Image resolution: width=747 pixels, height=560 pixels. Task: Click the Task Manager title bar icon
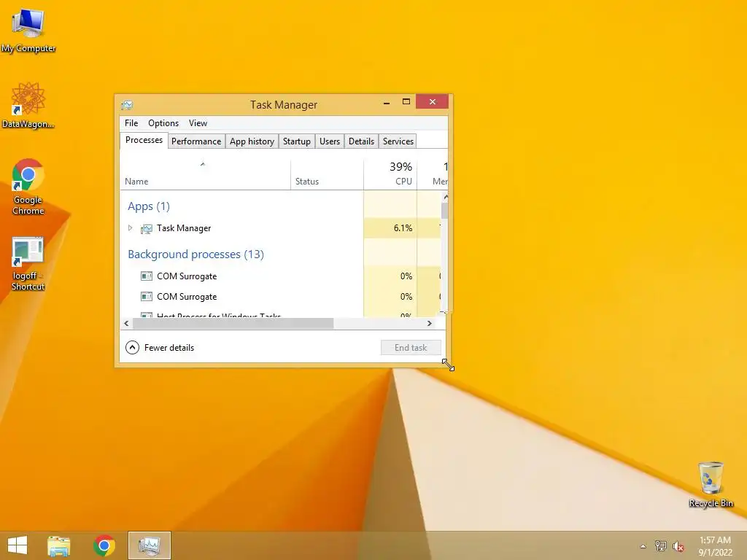pos(127,105)
